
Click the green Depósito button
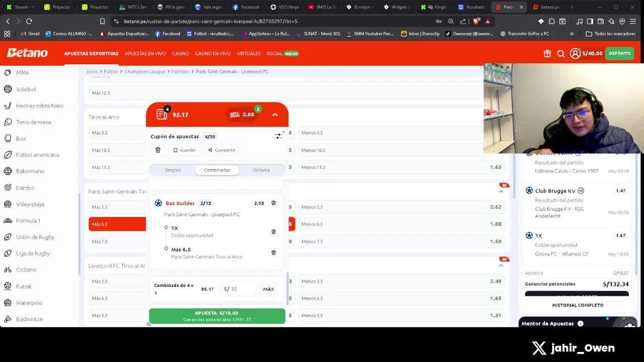(x=619, y=53)
